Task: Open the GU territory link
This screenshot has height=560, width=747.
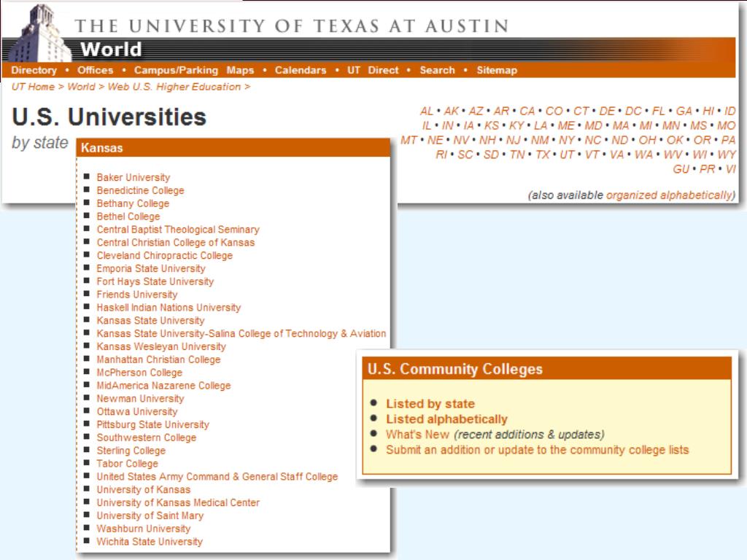Action: tap(681, 169)
